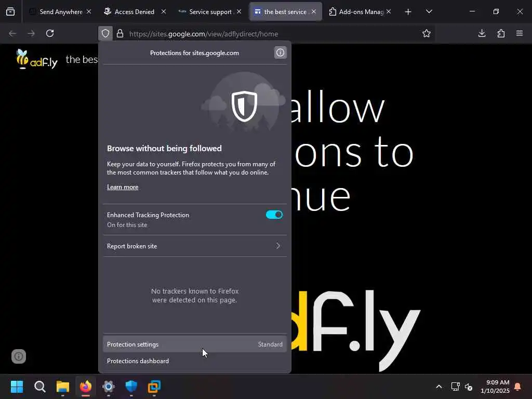Open the Firefox View icon in tab bar
532x399 pixels.
click(x=10, y=12)
